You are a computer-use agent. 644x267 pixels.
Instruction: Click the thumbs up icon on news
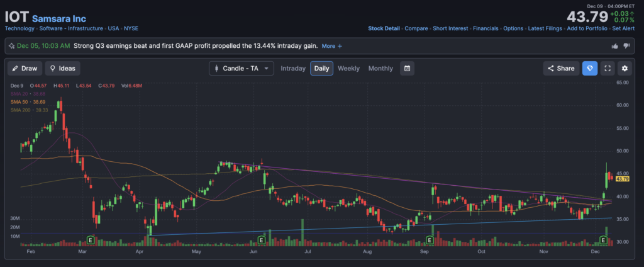click(614, 46)
